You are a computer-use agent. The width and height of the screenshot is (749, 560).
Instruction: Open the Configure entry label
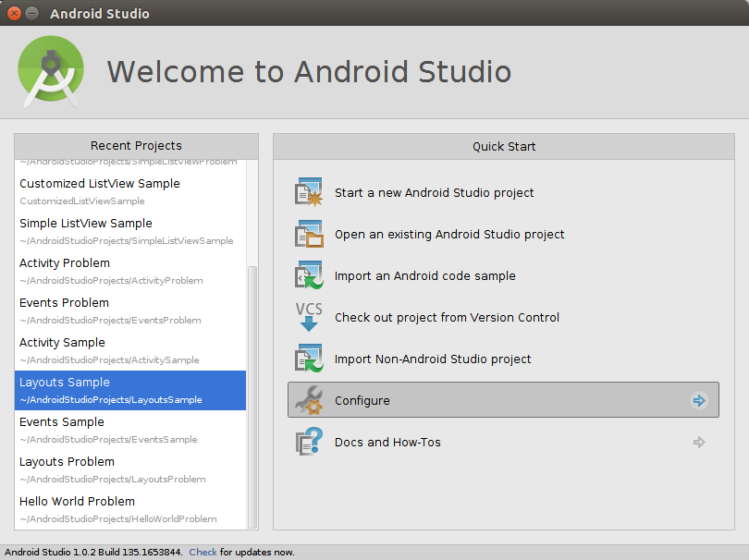pyautogui.click(x=362, y=400)
